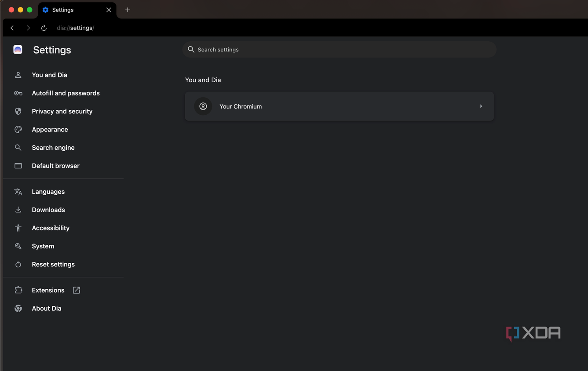Viewport: 588px width, 371px height.
Task: Close the window with the red button
Action: pyautogui.click(x=11, y=10)
